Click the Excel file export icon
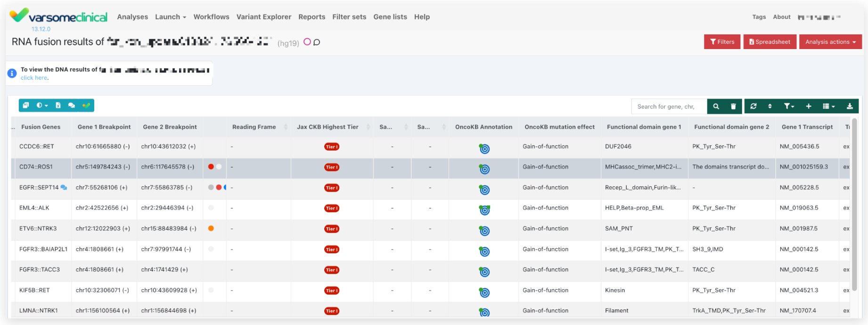Viewport: 868px width, 325px height. [58, 106]
